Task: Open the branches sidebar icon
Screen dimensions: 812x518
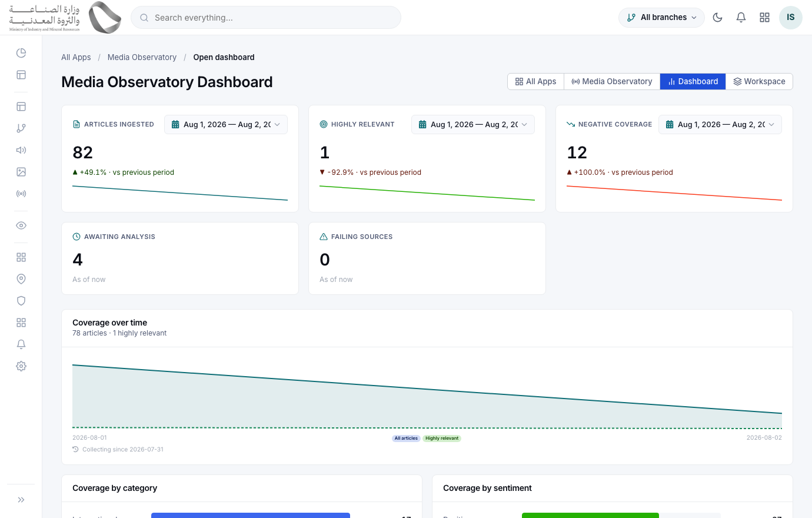Action: (21, 128)
